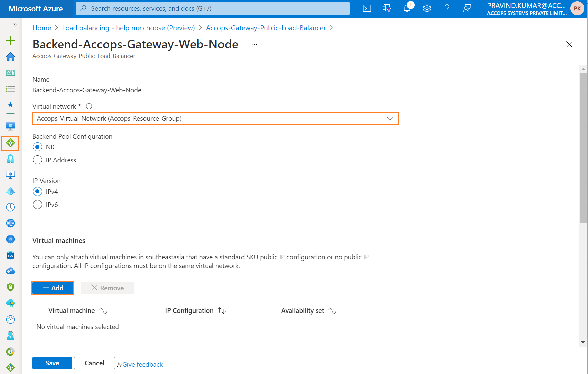The height and width of the screenshot is (374, 588).
Task: Open the more options ellipsis beside title
Action: pos(254,44)
